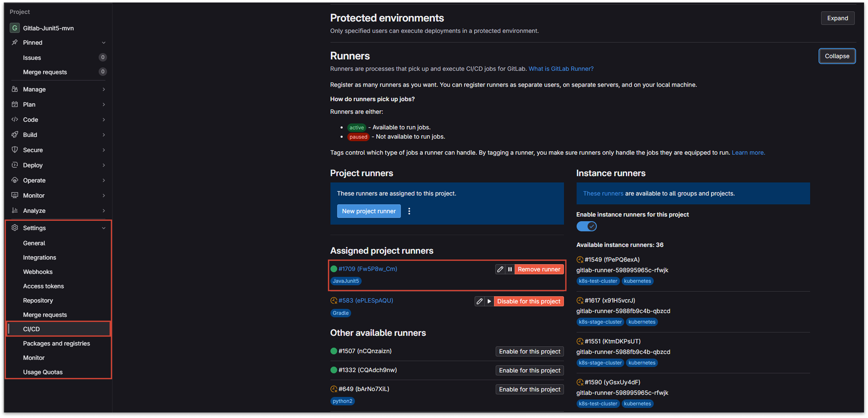Open the kebab menu beside New project runner

pyautogui.click(x=409, y=211)
